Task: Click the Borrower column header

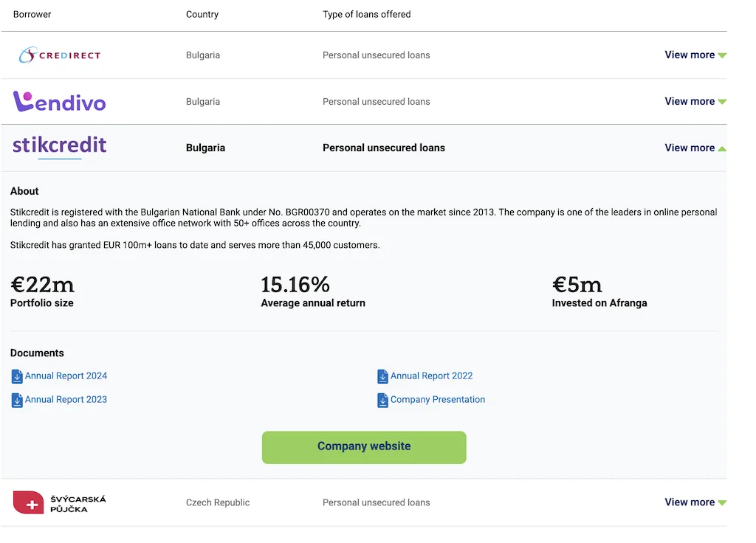Action: 32,15
